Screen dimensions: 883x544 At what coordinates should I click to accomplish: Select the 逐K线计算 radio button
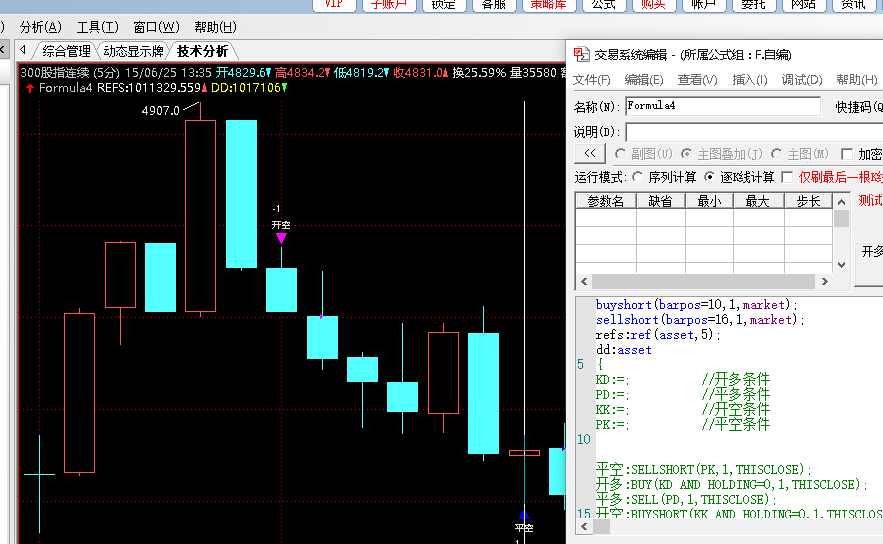pyautogui.click(x=710, y=177)
